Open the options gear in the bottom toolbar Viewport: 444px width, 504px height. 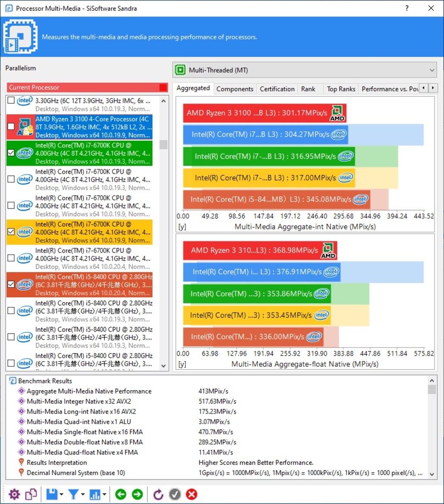pyautogui.click(x=14, y=495)
